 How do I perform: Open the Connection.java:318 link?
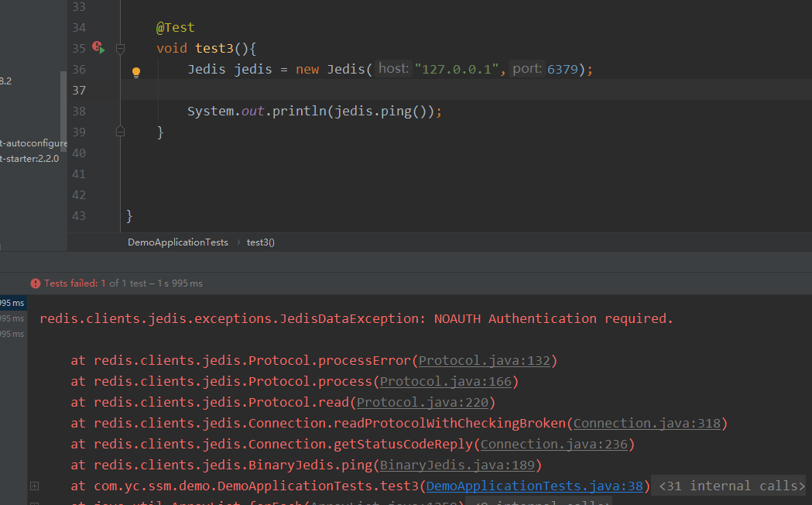[x=646, y=423]
